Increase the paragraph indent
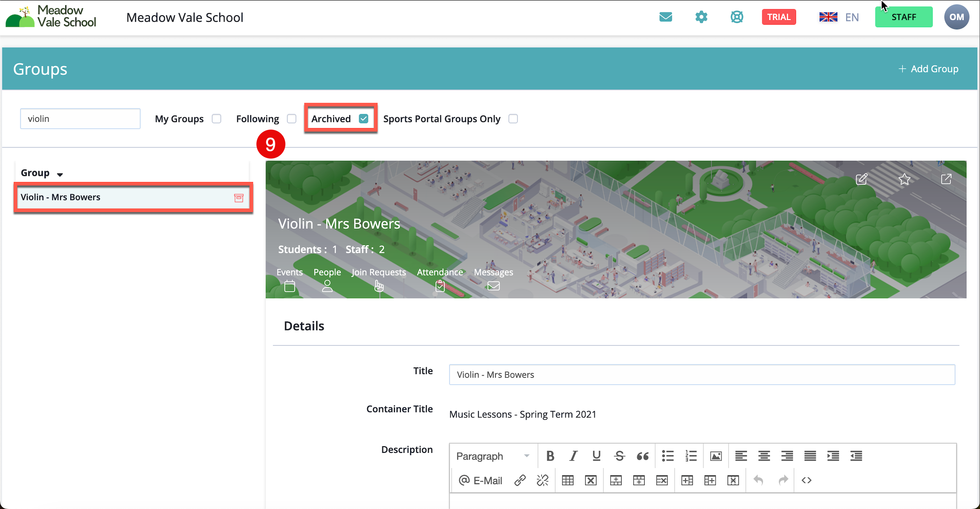980x509 pixels. tap(833, 456)
